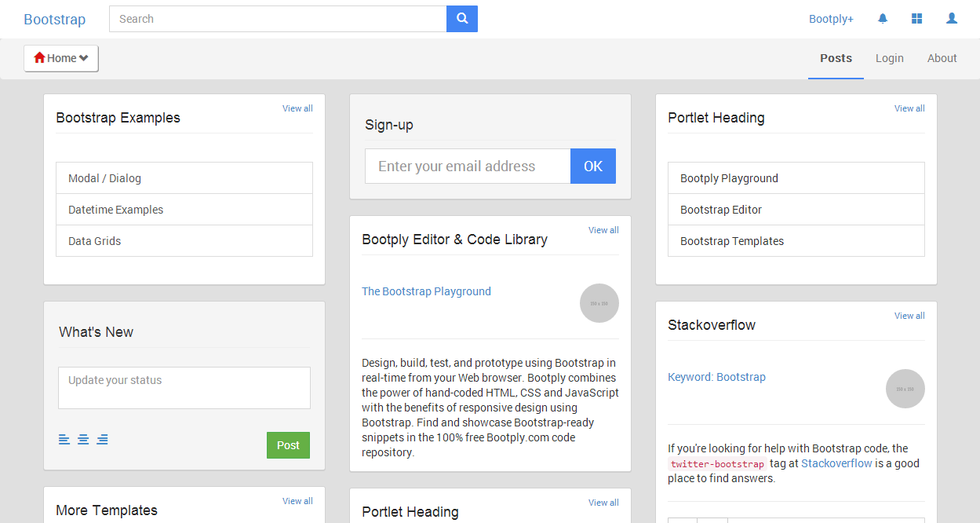View all in Bootply Editor & Code Library
980x523 pixels.
coord(603,230)
